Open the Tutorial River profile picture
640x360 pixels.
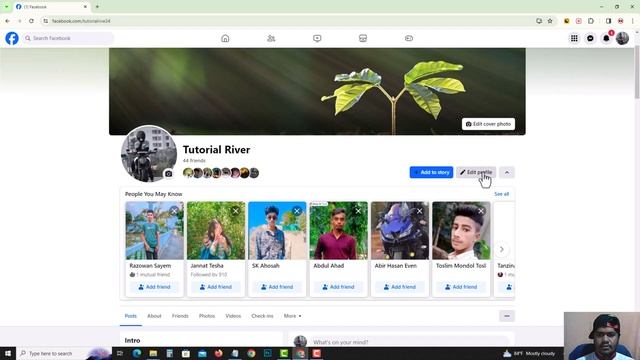(149, 153)
